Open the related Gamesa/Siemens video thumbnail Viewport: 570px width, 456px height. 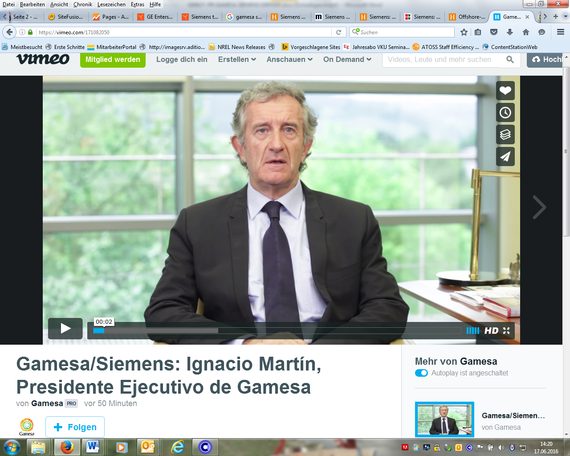(x=444, y=419)
